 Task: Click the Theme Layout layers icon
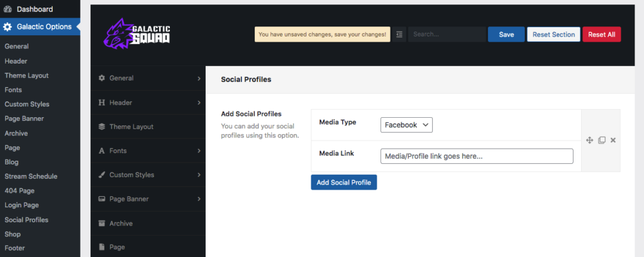(102, 127)
